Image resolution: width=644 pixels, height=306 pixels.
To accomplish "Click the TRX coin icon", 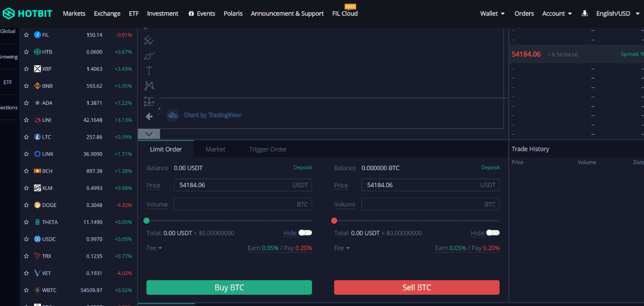I will pos(37,256).
